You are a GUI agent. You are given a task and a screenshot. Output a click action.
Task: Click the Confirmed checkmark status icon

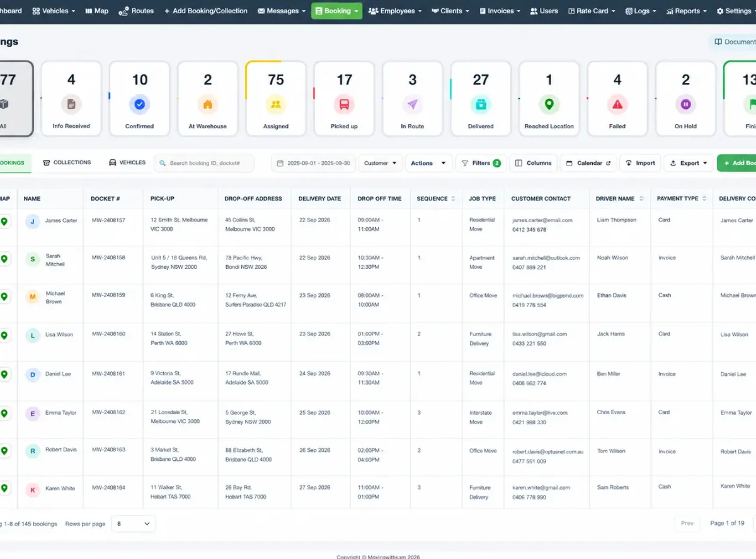139,104
